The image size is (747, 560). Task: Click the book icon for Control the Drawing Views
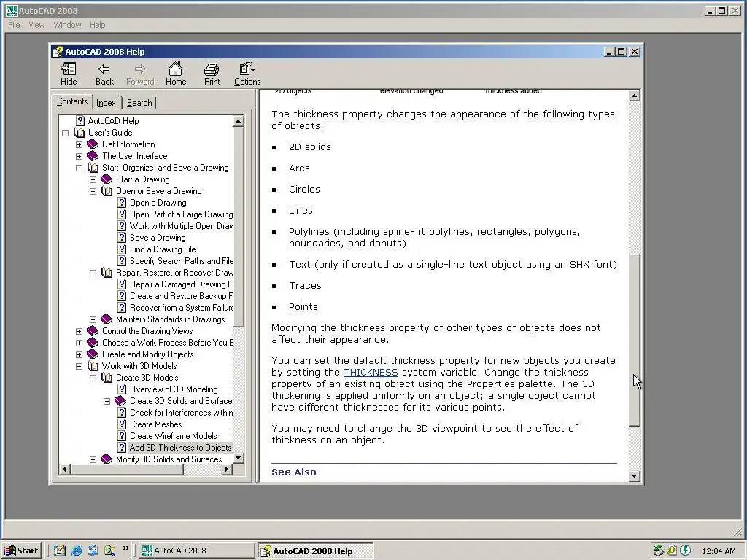93,331
